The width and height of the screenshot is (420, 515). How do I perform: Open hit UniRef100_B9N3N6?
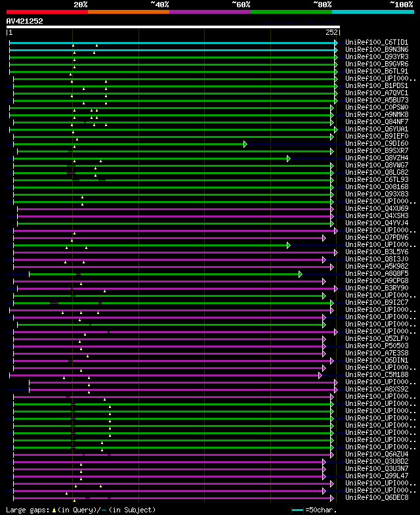point(377,50)
